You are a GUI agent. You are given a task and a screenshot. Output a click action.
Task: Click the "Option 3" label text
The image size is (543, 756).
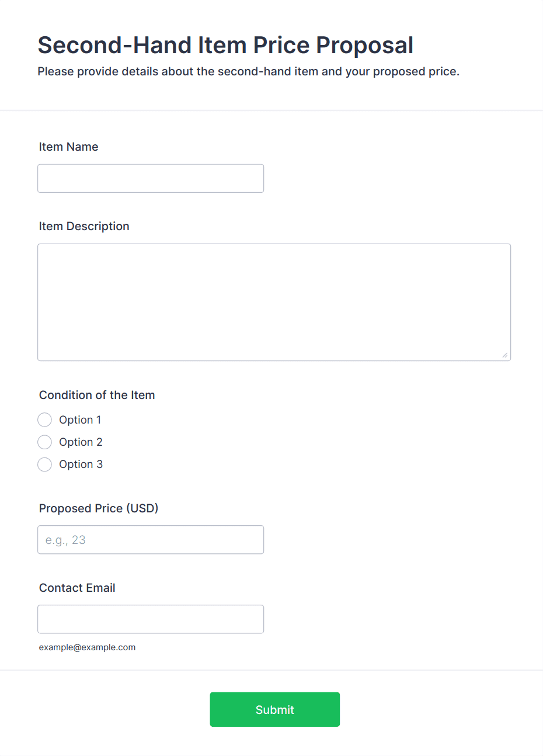point(81,464)
